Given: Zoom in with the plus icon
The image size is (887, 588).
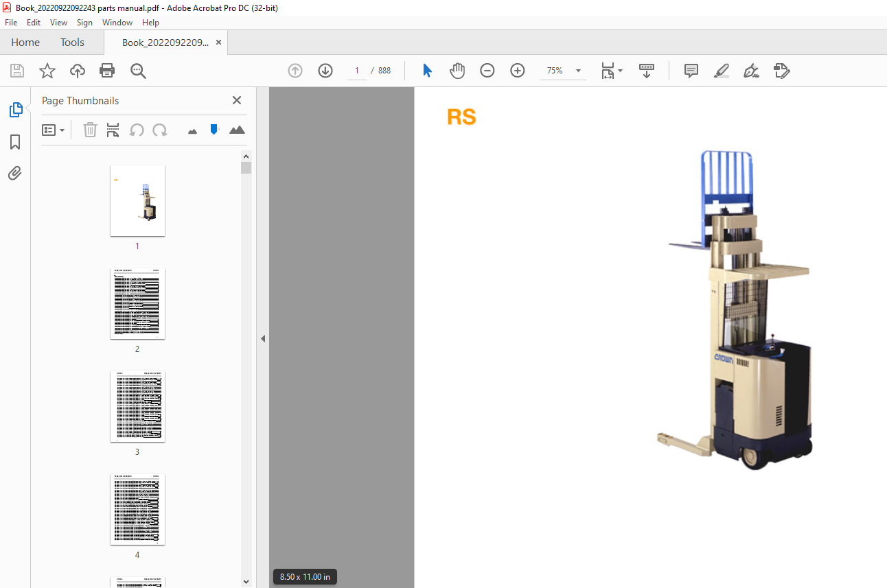Looking at the screenshot, I should coord(518,71).
